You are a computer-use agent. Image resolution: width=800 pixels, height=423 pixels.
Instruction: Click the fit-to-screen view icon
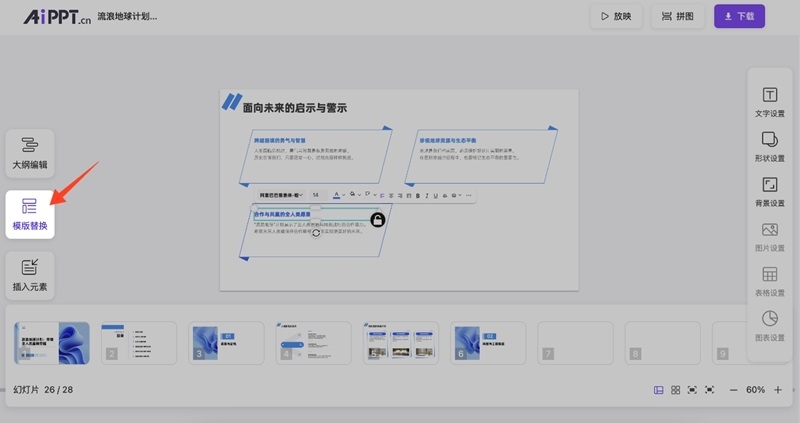point(709,390)
